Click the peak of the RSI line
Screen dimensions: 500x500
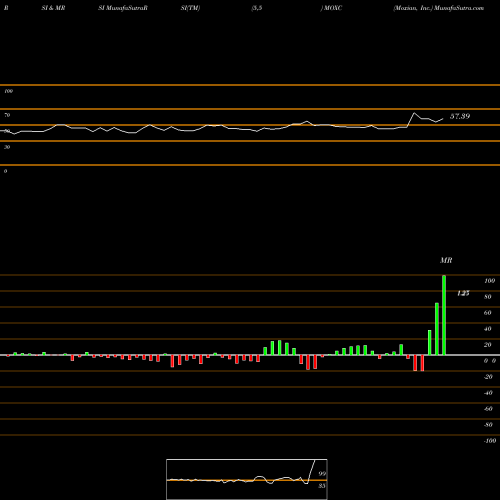[414, 113]
